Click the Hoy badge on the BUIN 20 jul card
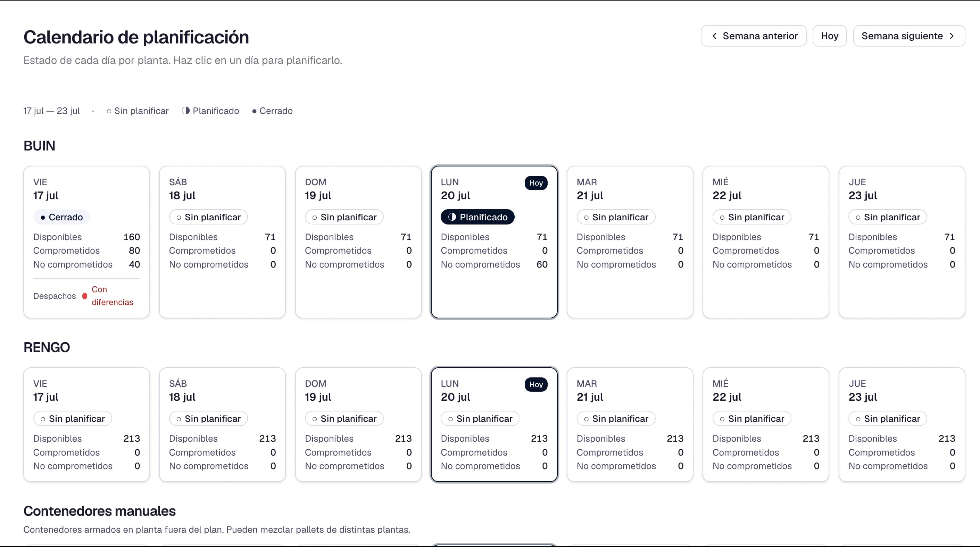 [535, 183]
